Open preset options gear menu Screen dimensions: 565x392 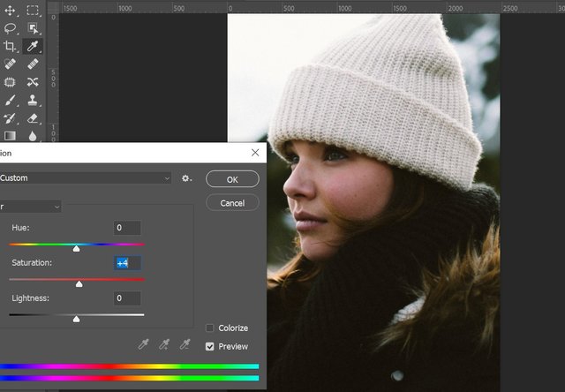[186, 178]
